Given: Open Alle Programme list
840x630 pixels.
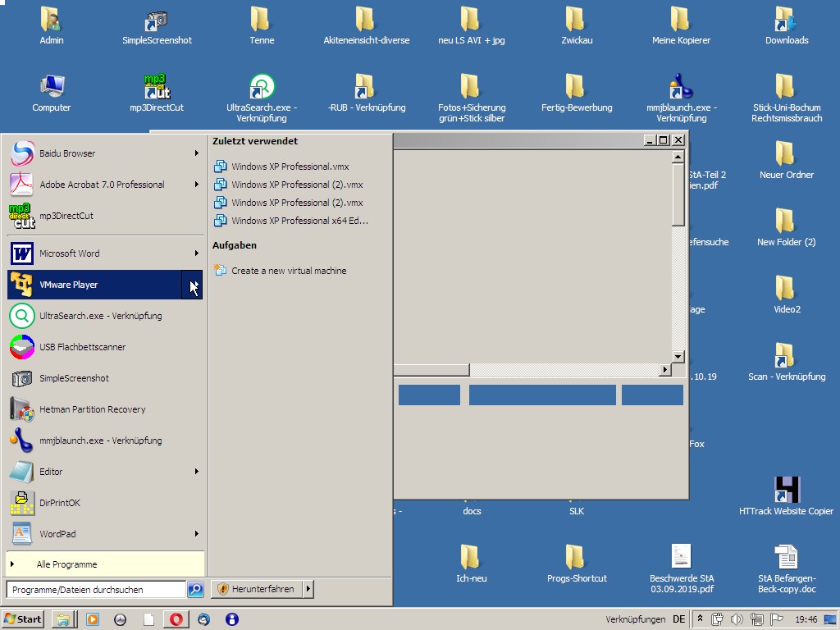Looking at the screenshot, I should 66,564.
